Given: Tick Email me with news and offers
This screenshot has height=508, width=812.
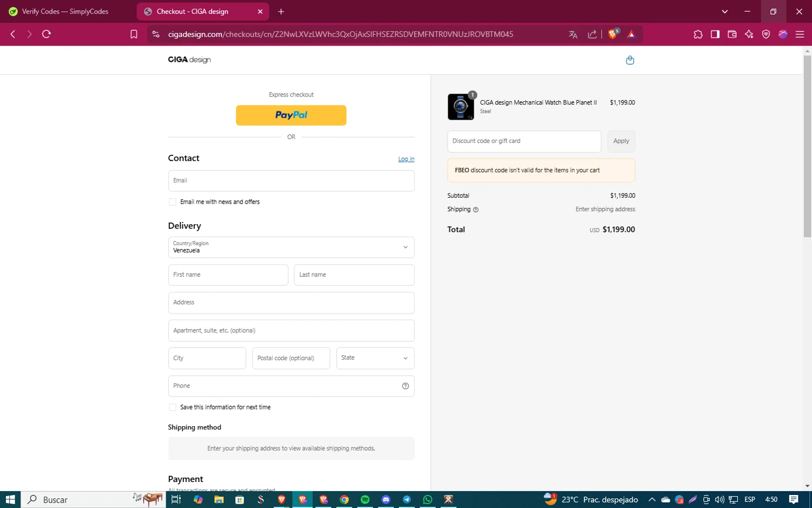Looking at the screenshot, I should click(172, 202).
